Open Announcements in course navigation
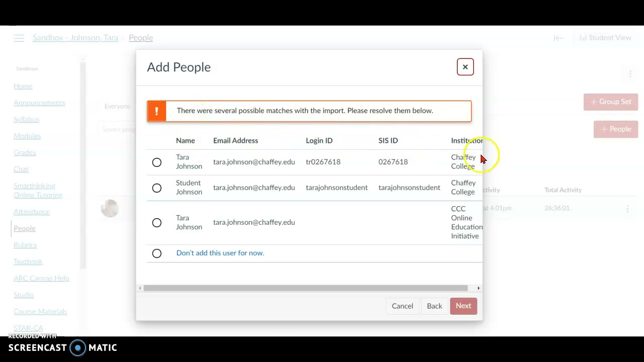This screenshot has width=644, height=362. [39, 103]
